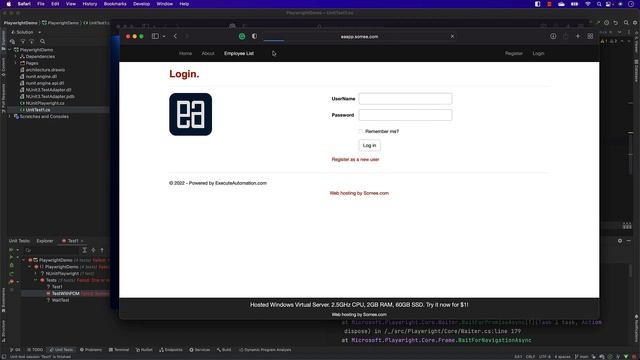Click the Login link in nav bar

coord(538,53)
